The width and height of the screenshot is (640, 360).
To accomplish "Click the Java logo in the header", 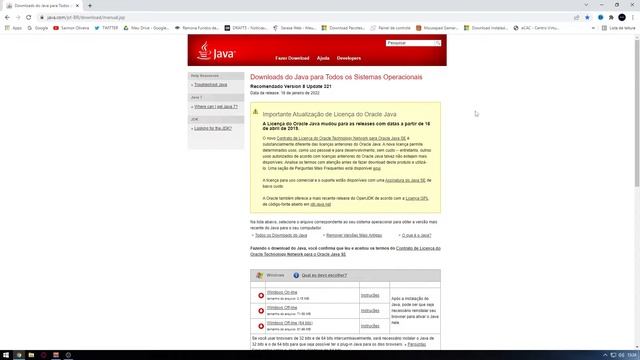I will coord(216,51).
